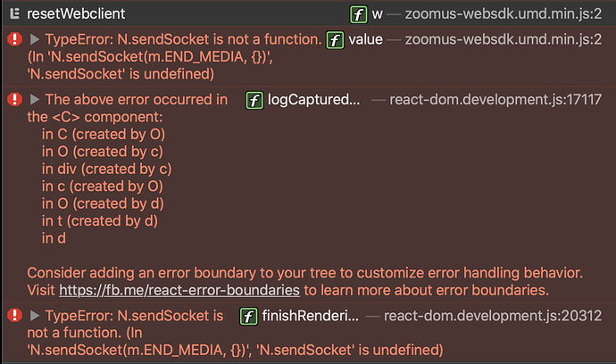This screenshot has height=364, width=616.
Task: Click the red error icon of the first TypeError
Action: tap(14, 39)
